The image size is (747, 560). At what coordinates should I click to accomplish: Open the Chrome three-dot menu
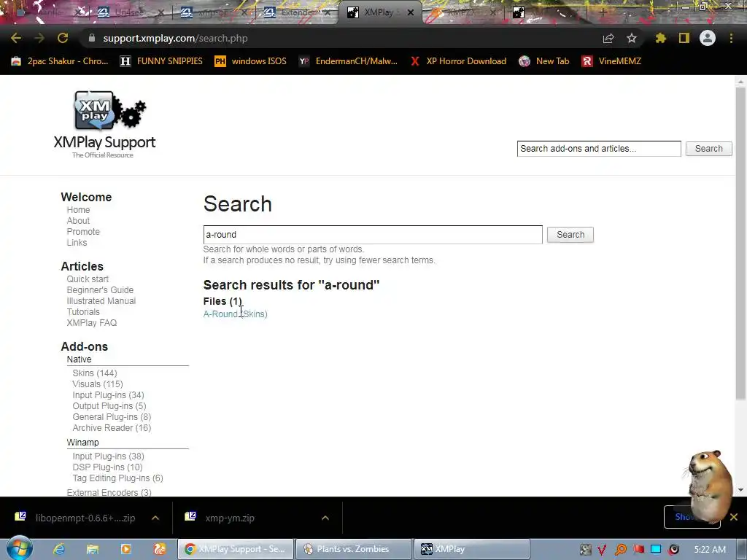(731, 38)
